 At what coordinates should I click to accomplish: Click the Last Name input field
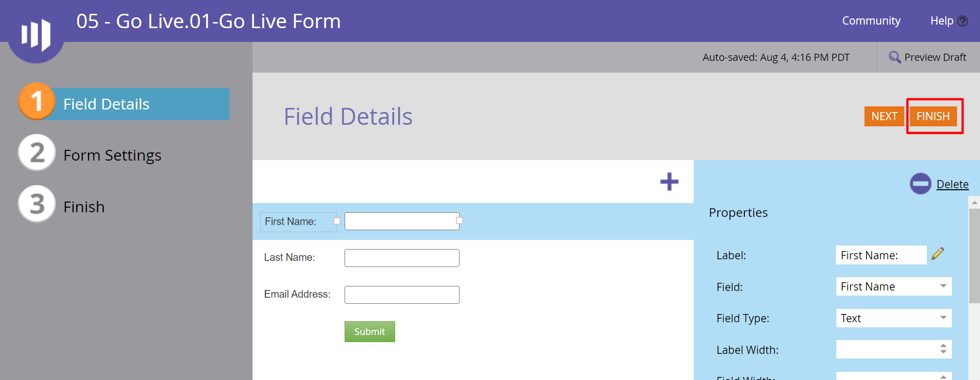click(402, 258)
